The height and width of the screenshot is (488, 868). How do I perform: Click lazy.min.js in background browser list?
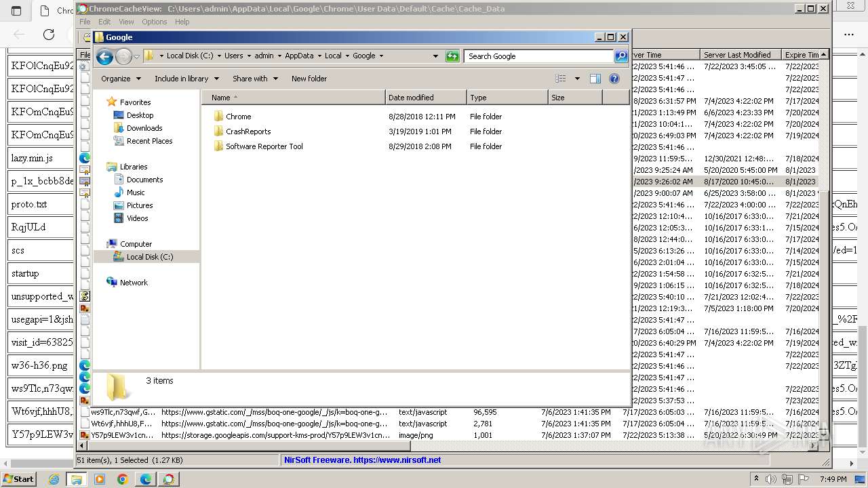[32, 158]
